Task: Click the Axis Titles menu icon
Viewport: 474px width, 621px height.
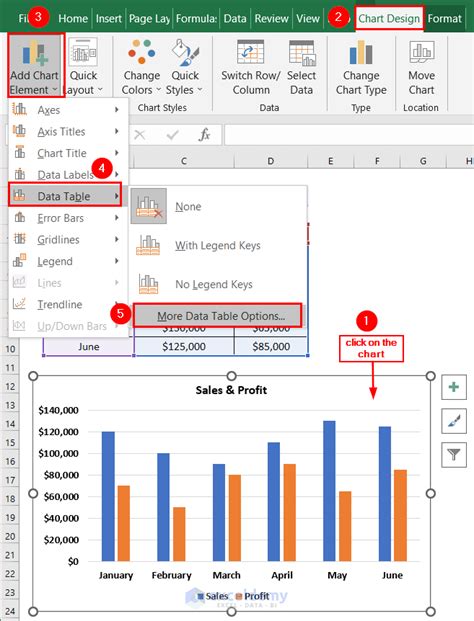Action: (x=19, y=131)
